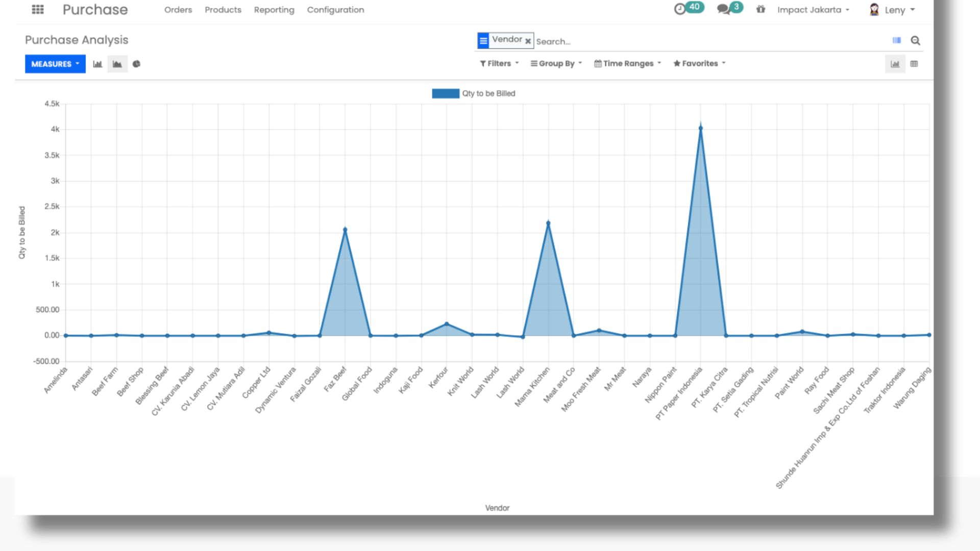Click the Paint World data point
This screenshot has width=980, height=551.
coord(802,332)
